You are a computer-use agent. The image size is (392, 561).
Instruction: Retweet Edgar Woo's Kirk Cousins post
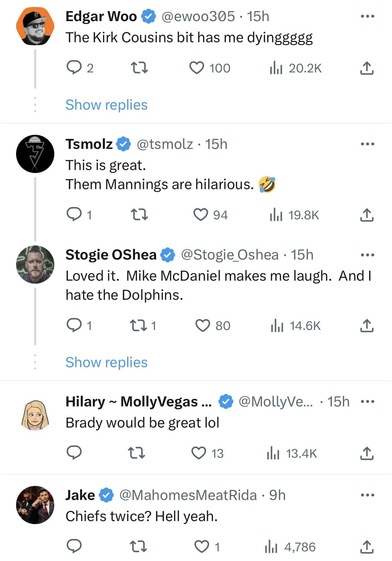[x=139, y=68]
